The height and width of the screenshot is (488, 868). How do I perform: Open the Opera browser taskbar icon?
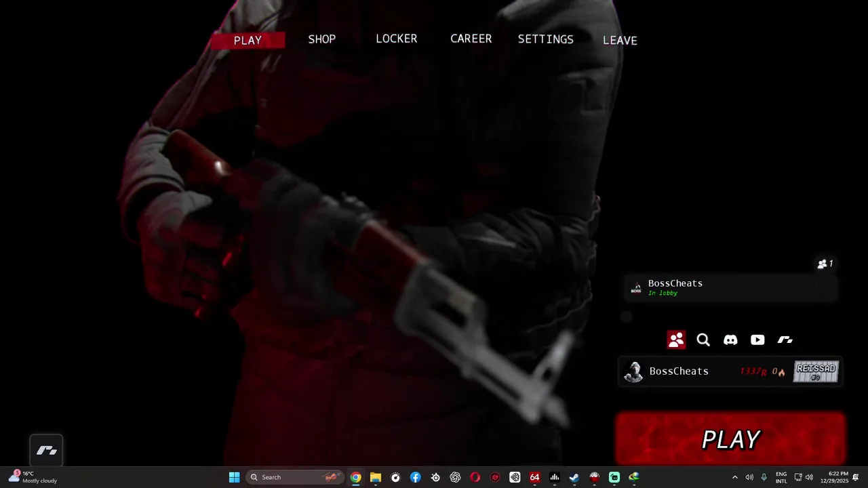475,477
